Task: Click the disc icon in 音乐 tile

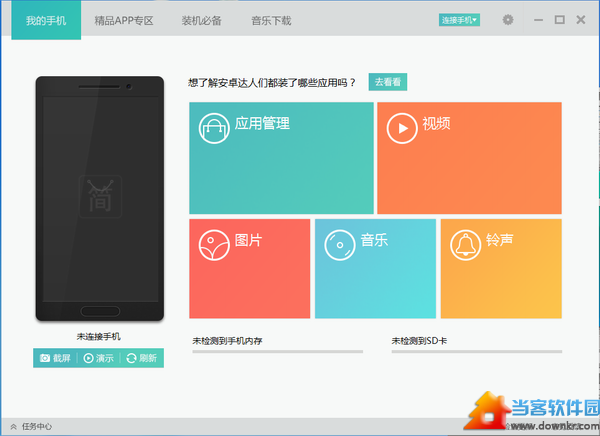Action: (340, 245)
